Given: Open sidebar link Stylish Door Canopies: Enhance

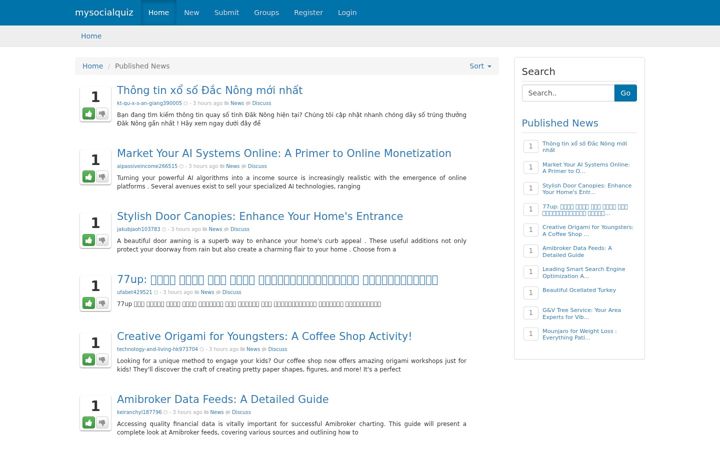Looking at the screenshot, I should point(587,189).
